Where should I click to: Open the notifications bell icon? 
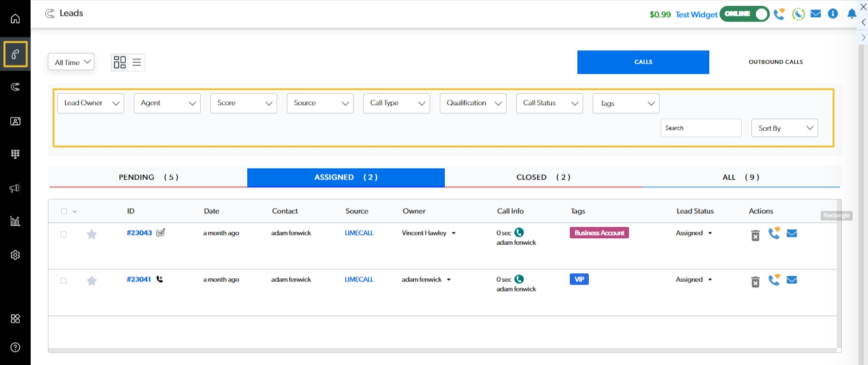click(851, 14)
